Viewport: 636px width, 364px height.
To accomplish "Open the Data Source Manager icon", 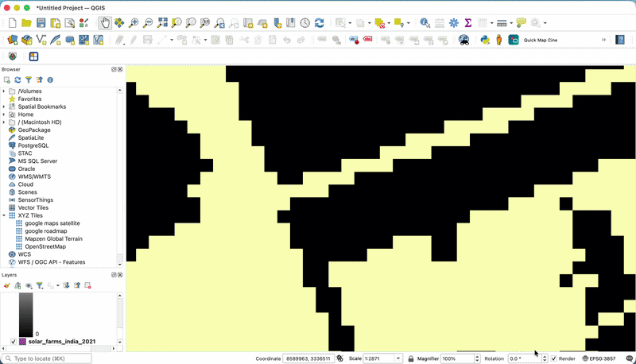I will tap(13, 40).
